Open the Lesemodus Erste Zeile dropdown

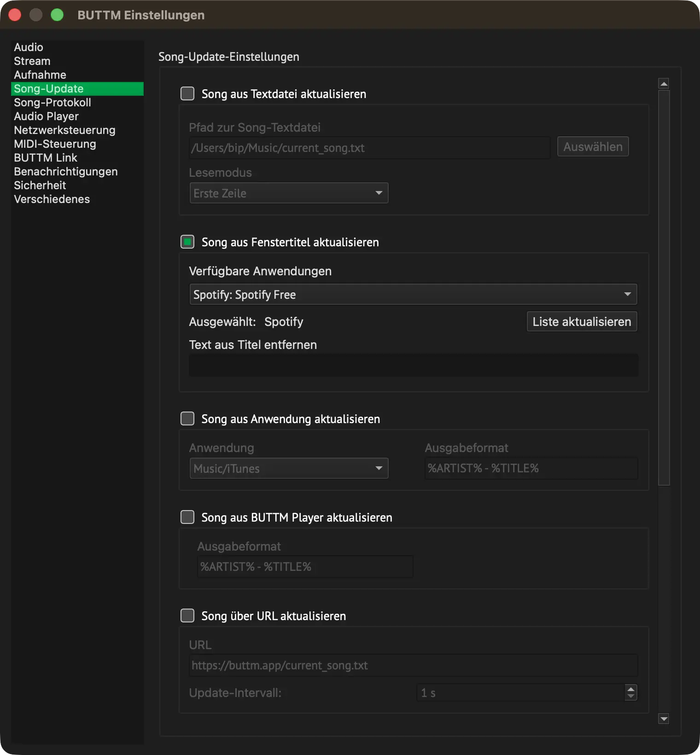coord(289,193)
